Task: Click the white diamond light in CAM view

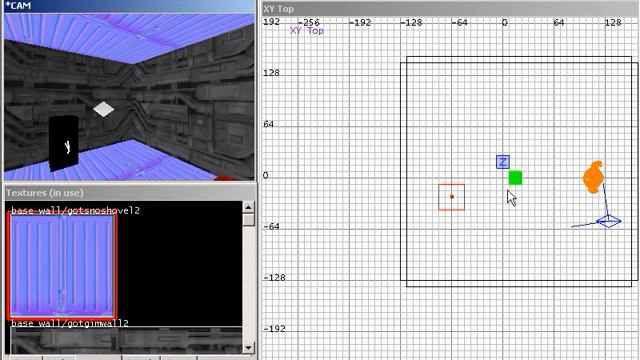Action: pos(104,109)
